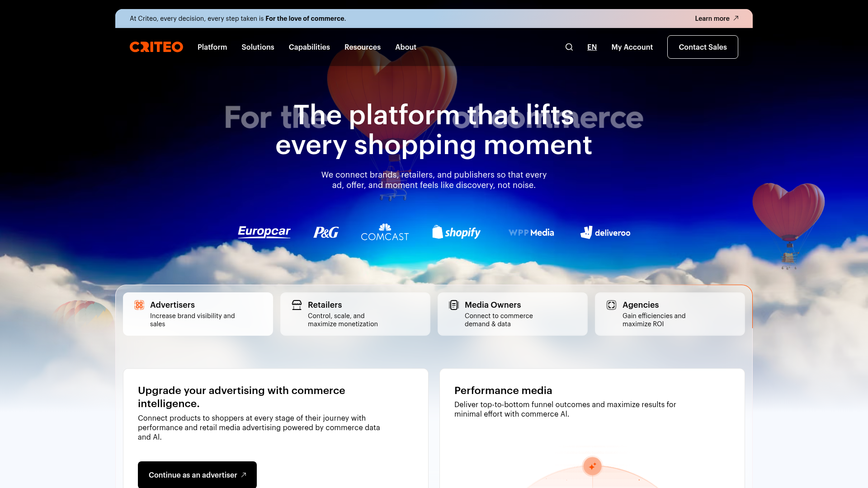Open the Solutions navigation menu

pyautogui.click(x=258, y=47)
